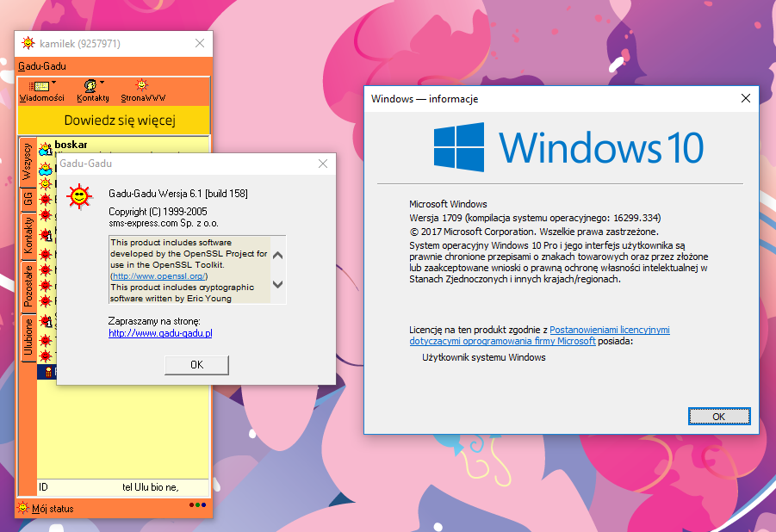Open the Gadu-Gadu menu
Screen dimensions: 776x532
(42, 66)
